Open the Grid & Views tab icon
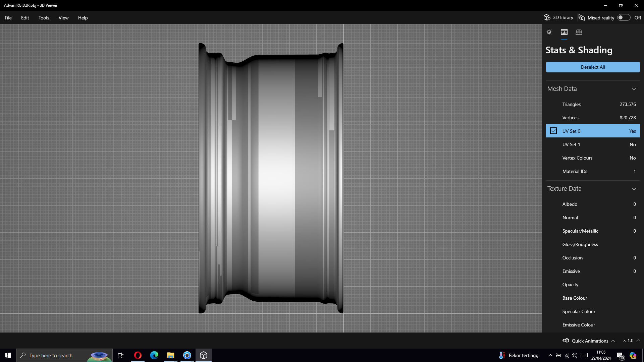644x362 pixels. click(x=579, y=32)
